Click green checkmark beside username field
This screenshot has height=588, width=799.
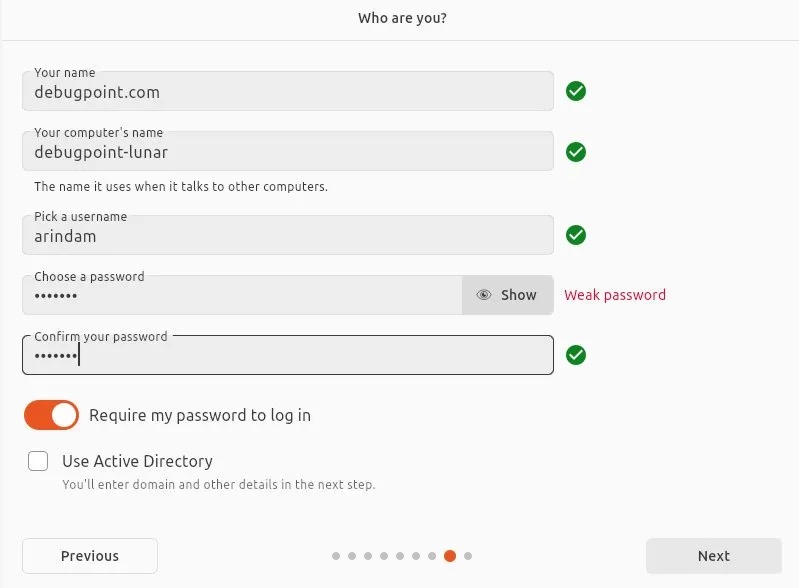tap(576, 235)
